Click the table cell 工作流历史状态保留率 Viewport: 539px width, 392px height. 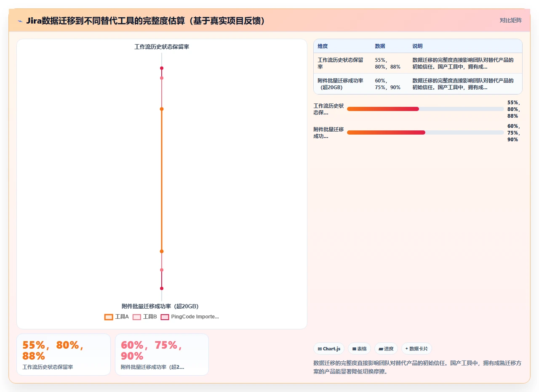coord(342,63)
